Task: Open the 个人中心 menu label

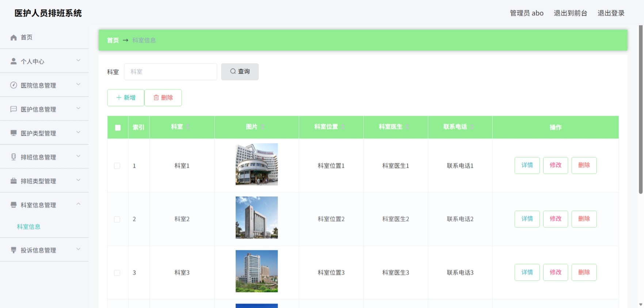Action: [x=33, y=62]
